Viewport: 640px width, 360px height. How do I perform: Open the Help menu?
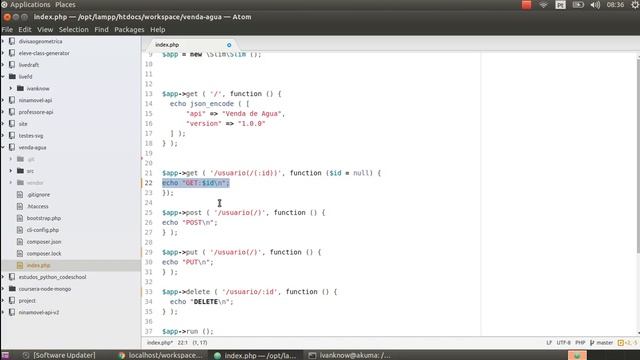[158, 29]
